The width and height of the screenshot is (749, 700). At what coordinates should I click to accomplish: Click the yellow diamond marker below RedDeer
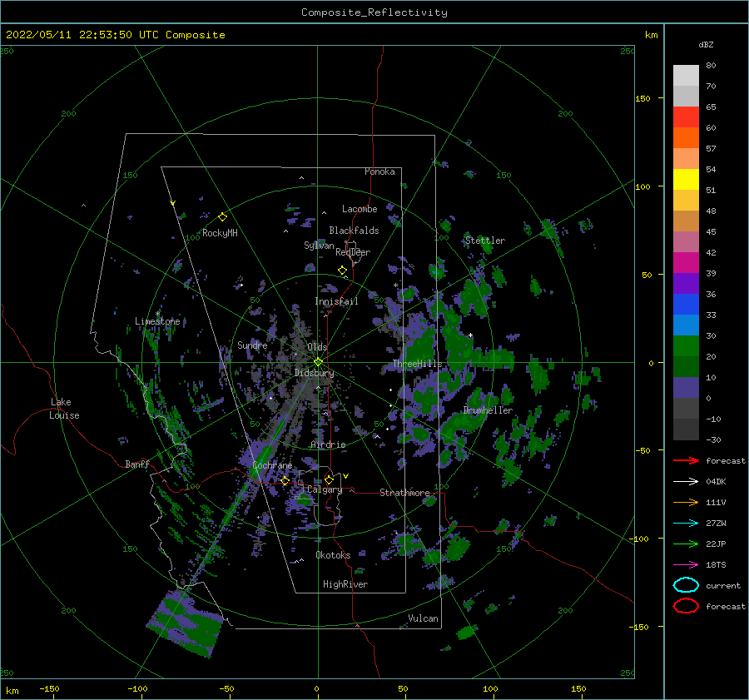coord(343,271)
